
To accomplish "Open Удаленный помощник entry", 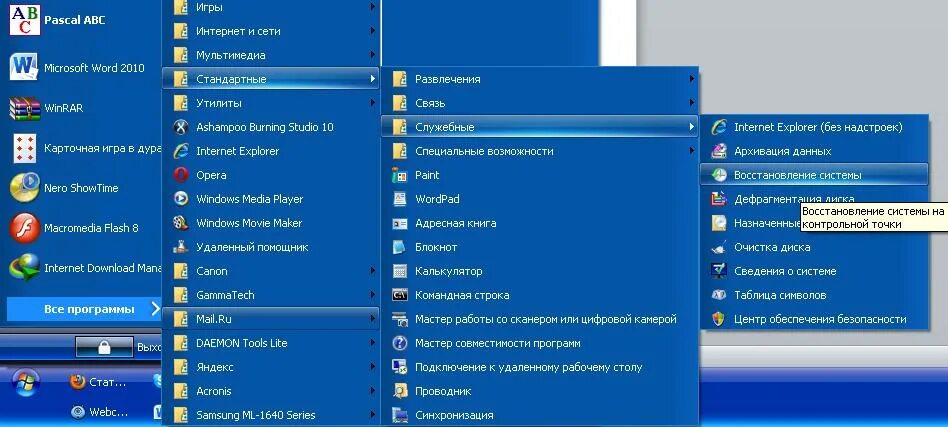I will tap(271, 247).
